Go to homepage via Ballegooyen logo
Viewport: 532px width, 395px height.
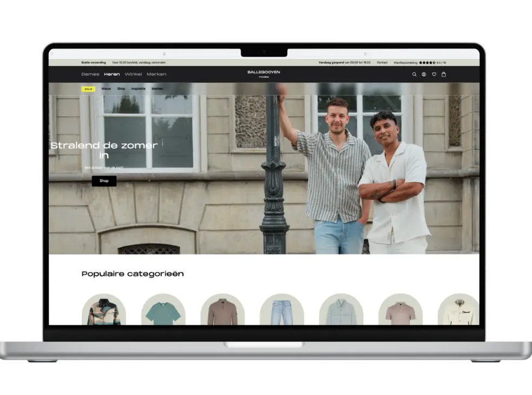264,74
